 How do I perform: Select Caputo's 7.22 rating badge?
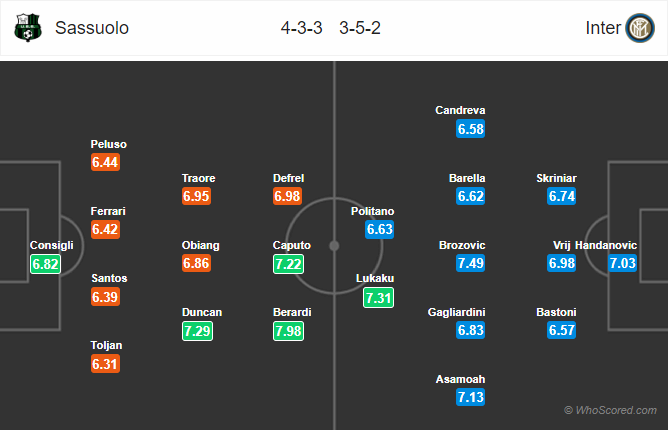coord(288,264)
